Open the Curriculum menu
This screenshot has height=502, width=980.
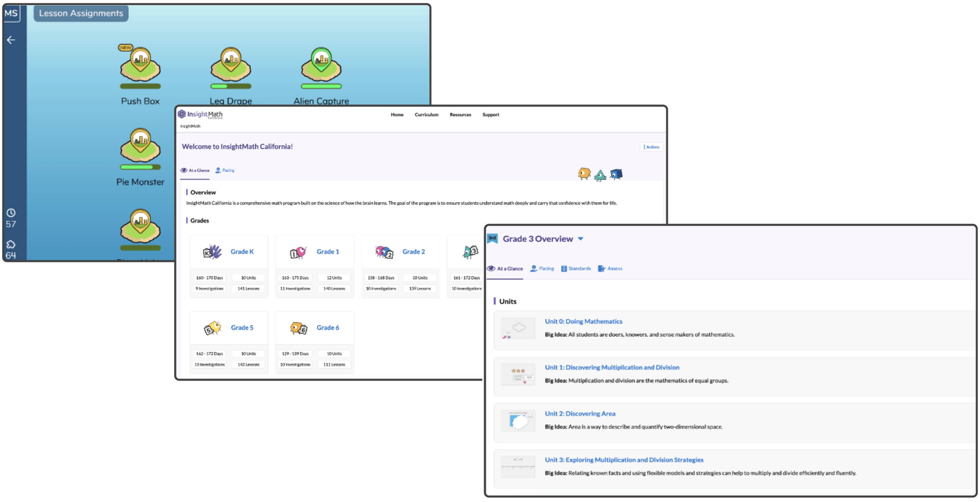coord(426,115)
